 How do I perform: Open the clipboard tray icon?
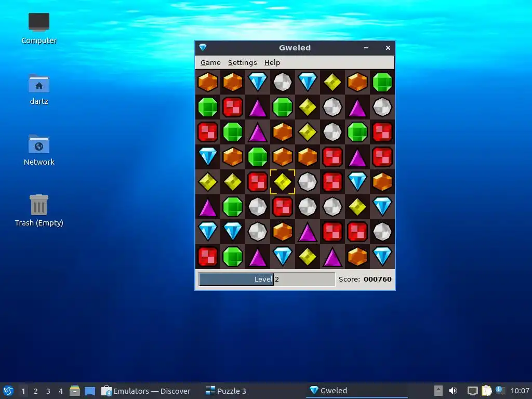tap(486, 391)
